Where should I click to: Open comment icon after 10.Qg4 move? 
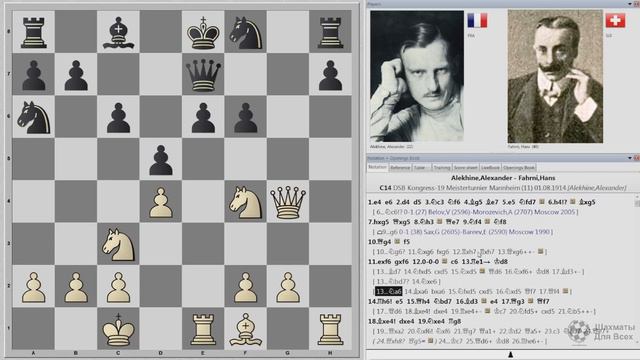tap(397, 242)
